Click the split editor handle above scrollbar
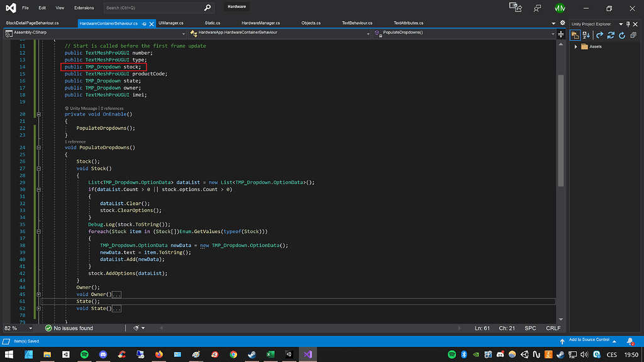The width and height of the screenshot is (644, 362). click(x=561, y=34)
